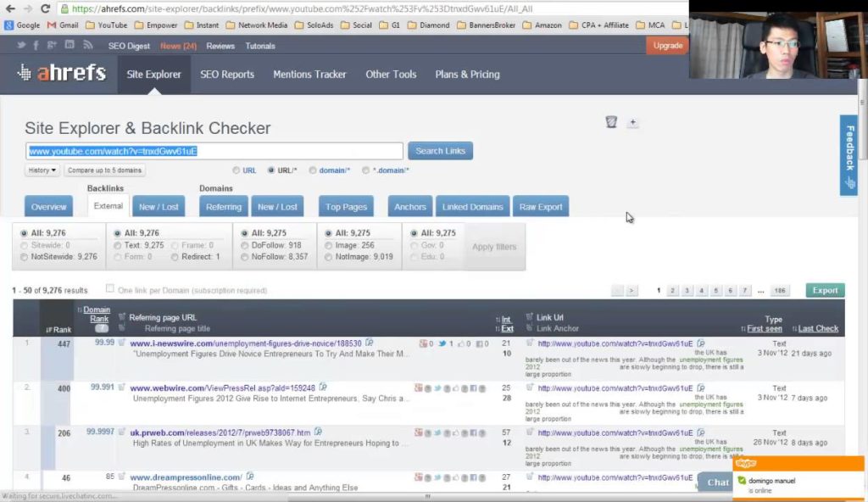
Task: Click the trash bin icon beside the plus
Action: pos(611,122)
